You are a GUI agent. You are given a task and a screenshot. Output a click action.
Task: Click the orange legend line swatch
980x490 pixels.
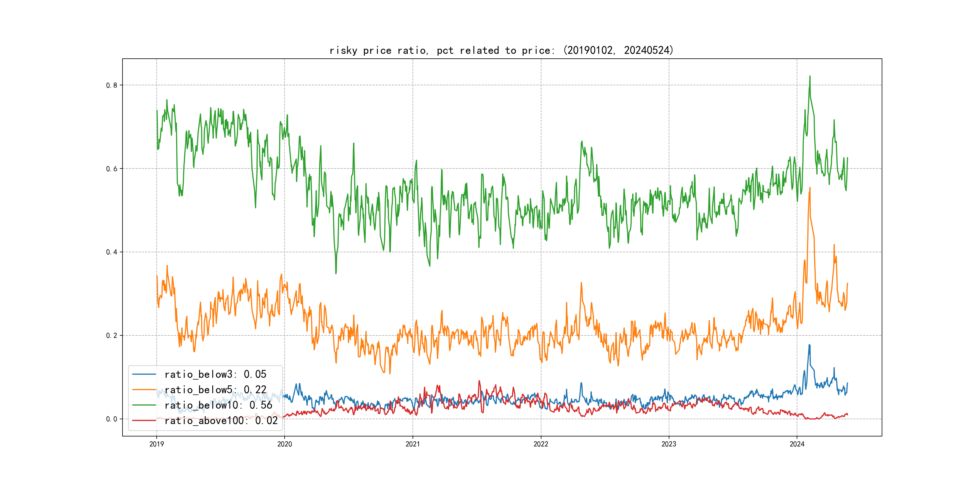pos(144,390)
